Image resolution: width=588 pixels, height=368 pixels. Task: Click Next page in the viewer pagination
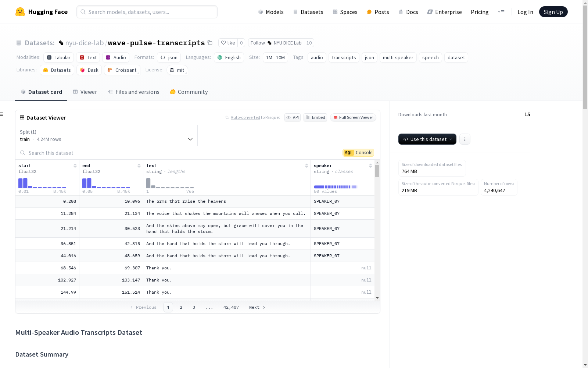[257, 307]
